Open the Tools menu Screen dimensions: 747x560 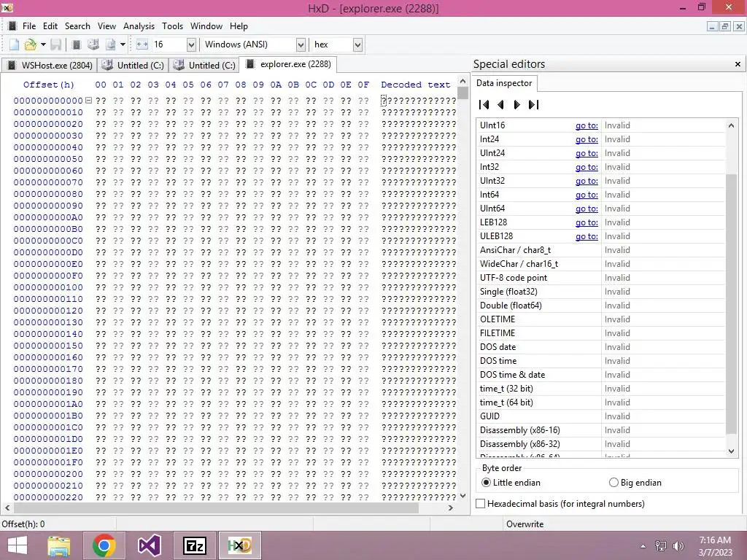(172, 26)
